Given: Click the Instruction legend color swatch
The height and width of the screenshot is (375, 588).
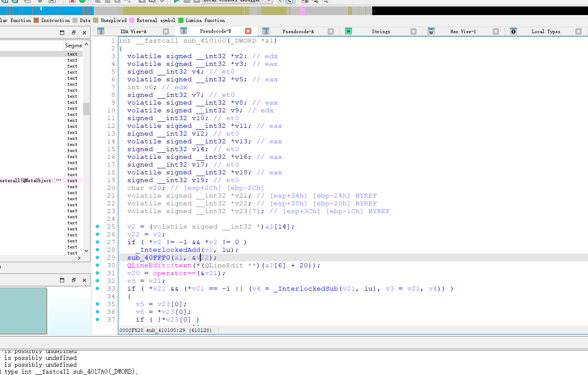Looking at the screenshot, I should point(36,20).
